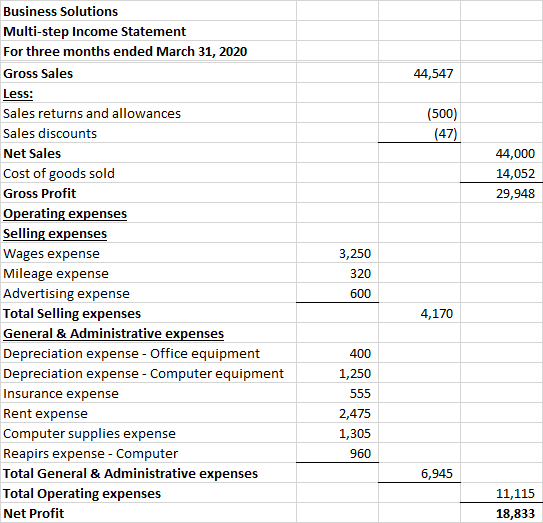The image size is (543, 523).
Task: Click the 'Gross Sales' label cell
Action: click(x=38, y=73)
